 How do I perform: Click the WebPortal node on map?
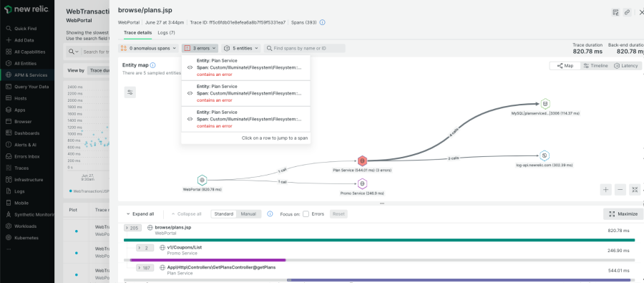pyautogui.click(x=202, y=180)
